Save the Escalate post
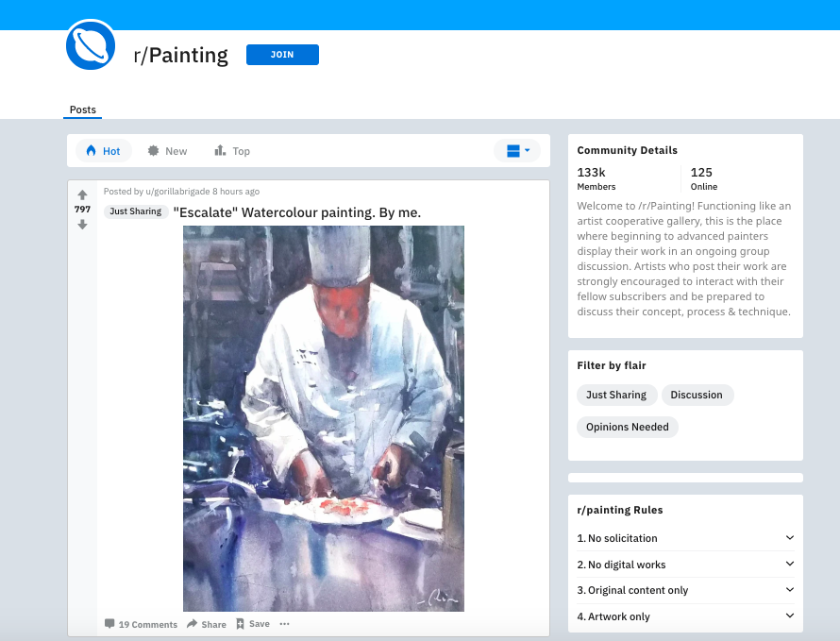Screen dimensions: 840x641 point(253,624)
